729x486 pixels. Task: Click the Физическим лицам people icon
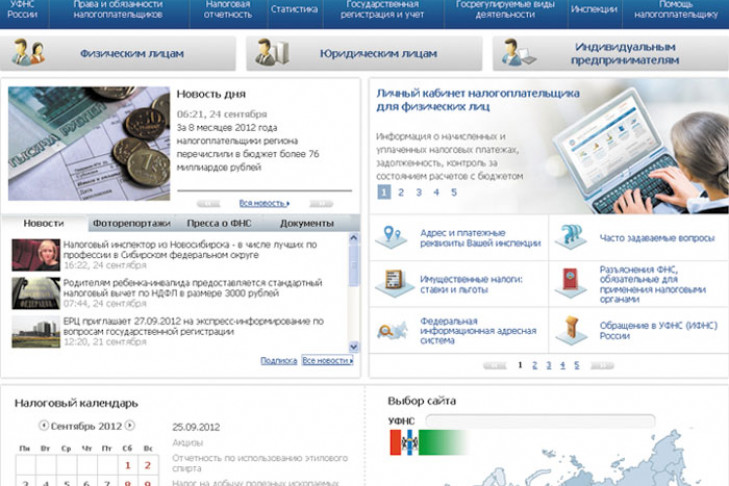coord(28,53)
